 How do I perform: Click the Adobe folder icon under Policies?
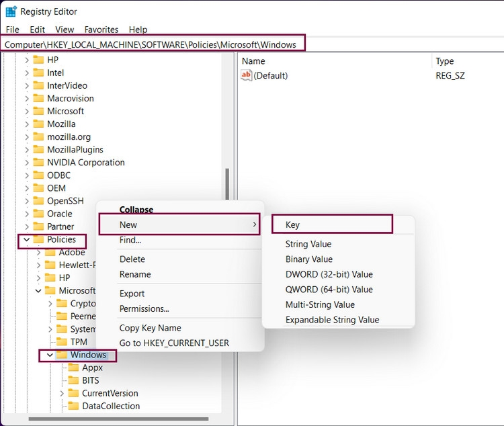pos(50,253)
